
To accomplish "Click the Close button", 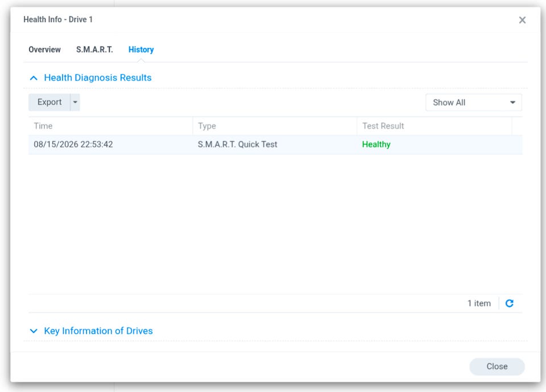I will pyautogui.click(x=497, y=366).
